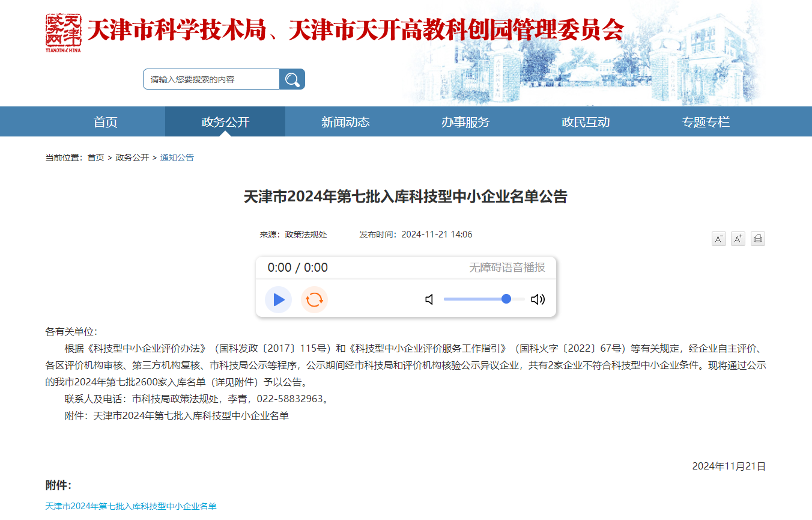This screenshot has height=520, width=812.
Task: Play the accessibility audio broadcast
Action: pos(278,299)
